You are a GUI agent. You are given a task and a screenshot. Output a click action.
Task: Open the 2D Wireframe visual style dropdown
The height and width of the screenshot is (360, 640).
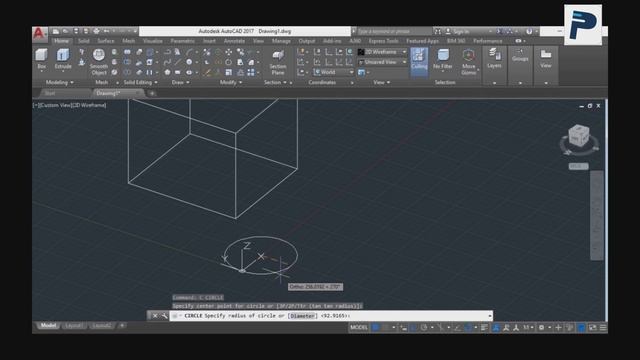(x=382, y=52)
